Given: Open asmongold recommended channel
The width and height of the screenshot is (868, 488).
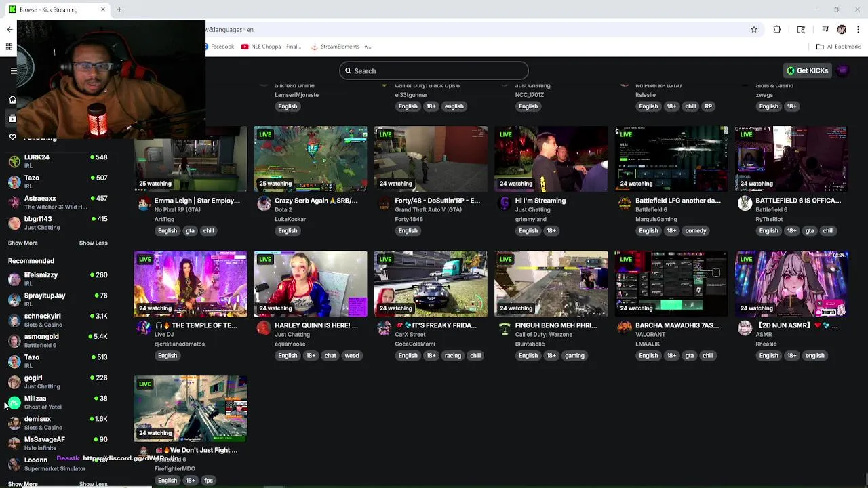Looking at the screenshot, I should tap(58, 340).
